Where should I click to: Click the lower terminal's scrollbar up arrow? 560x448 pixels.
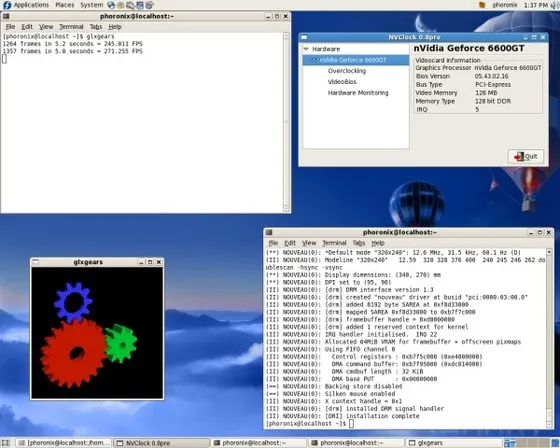tap(549, 252)
